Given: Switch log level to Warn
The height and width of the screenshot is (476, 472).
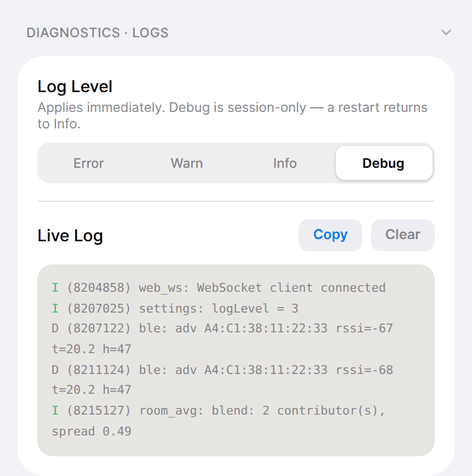Looking at the screenshot, I should click(187, 163).
